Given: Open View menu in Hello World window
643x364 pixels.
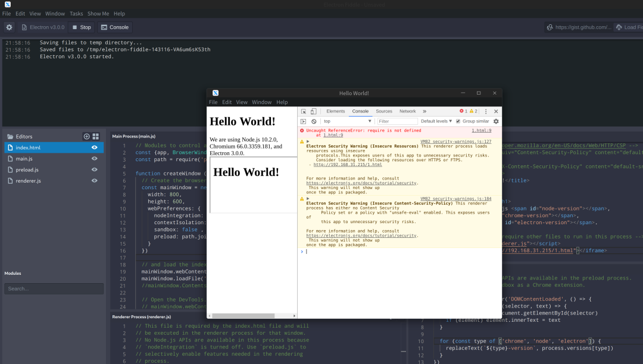Looking at the screenshot, I should 242,102.
